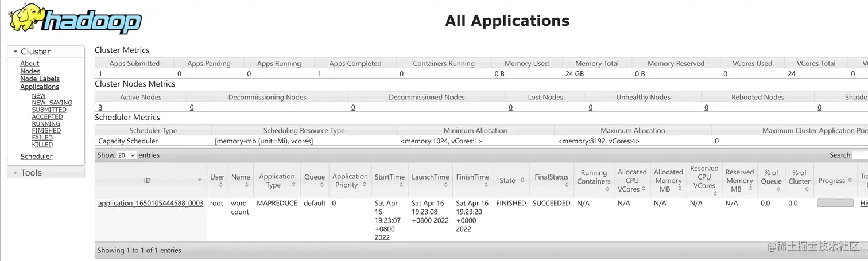This screenshot has width=868, height=261.
Task: Expand the Tools section
Action: point(46,173)
